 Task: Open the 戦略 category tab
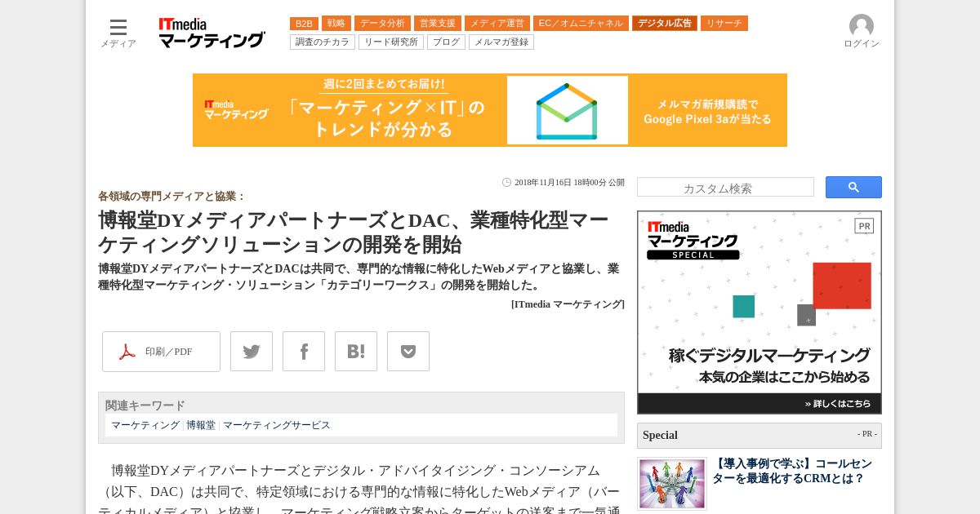point(336,24)
